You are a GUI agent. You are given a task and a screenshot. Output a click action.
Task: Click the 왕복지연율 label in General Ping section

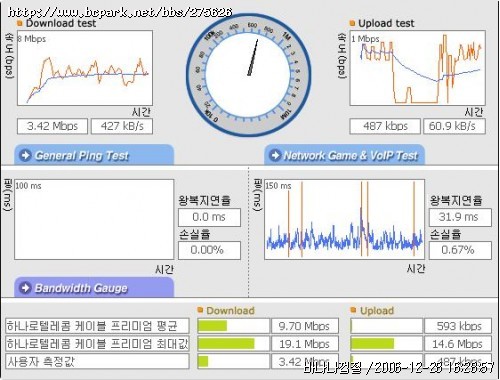click(x=204, y=200)
